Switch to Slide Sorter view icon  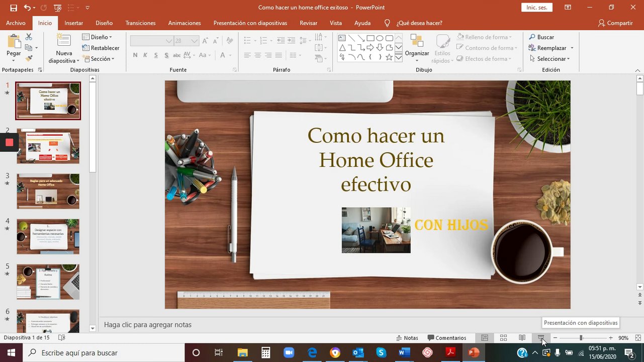(x=503, y=338)
